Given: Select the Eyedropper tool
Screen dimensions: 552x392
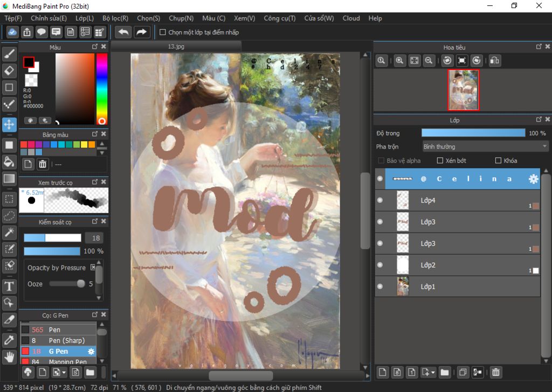Looking at the screenshot, I should pyautogui.click(x=9, y=340).
